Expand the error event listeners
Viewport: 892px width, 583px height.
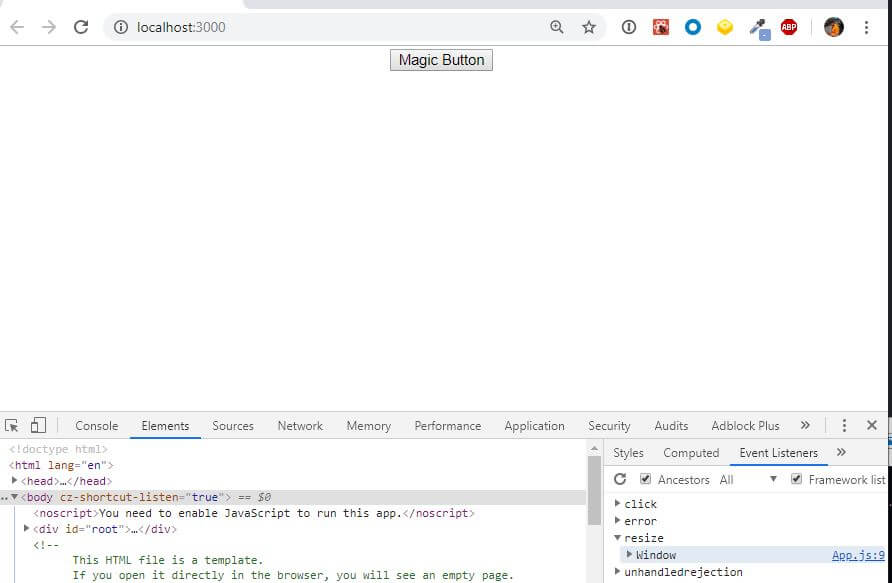[x=617, y=520]
